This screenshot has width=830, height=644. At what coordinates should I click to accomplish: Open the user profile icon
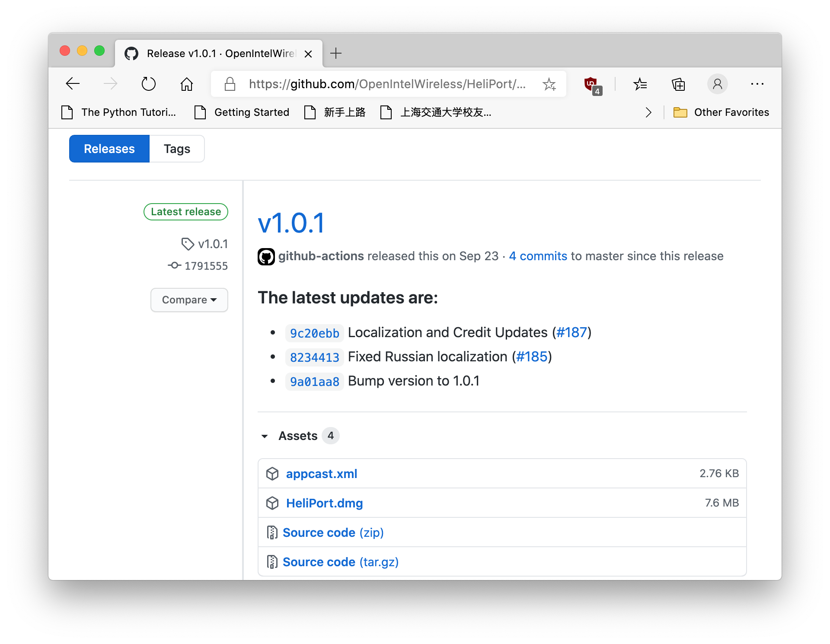pyautogui.click(x=717, y=84)
